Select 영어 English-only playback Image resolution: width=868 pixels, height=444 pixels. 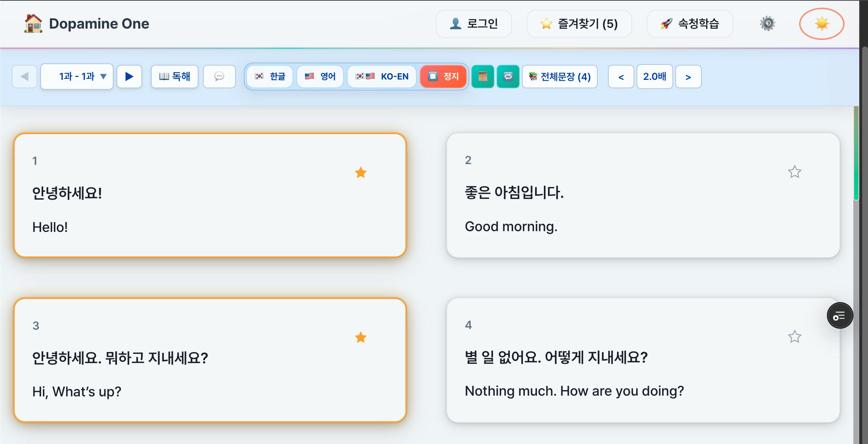tap(320, 77)
